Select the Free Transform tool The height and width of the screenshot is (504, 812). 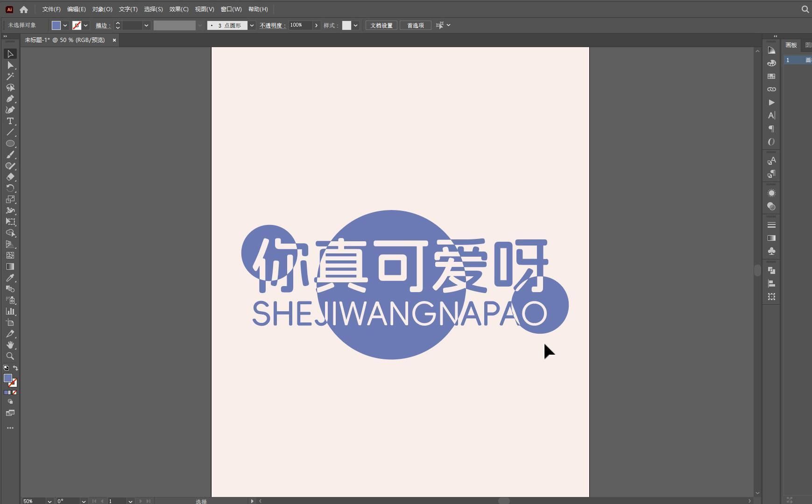10,222
